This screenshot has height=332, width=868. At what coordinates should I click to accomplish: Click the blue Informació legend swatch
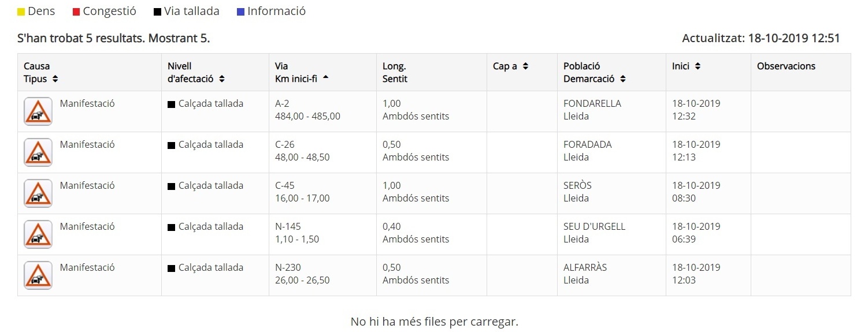(x=240, y=12)
